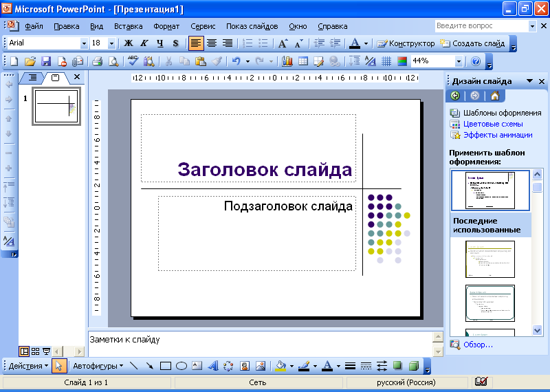Run spell check with the ABC icon
Viewport: 550px width, 392px height.
pyautogui.click(x=133, y=62)
